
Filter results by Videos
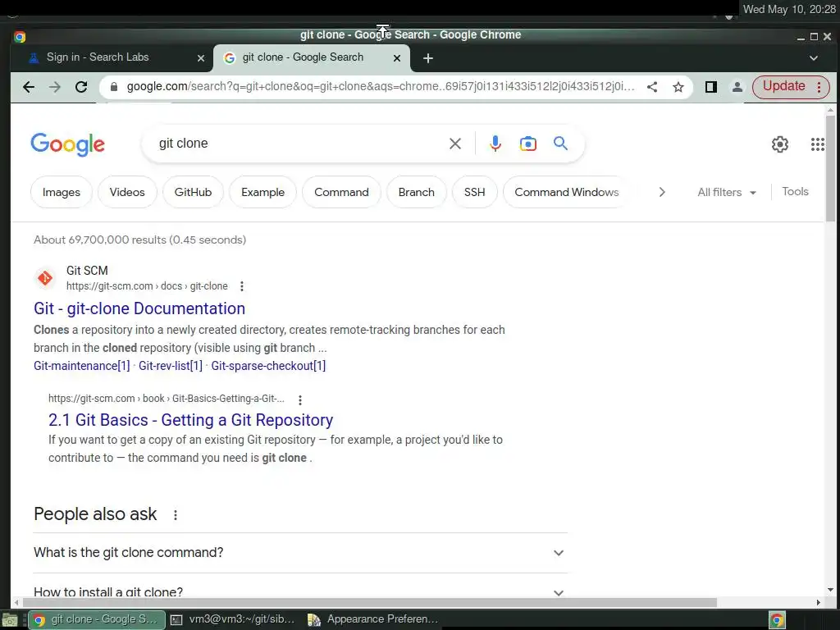pyautogui.click(x=127, y=192)
